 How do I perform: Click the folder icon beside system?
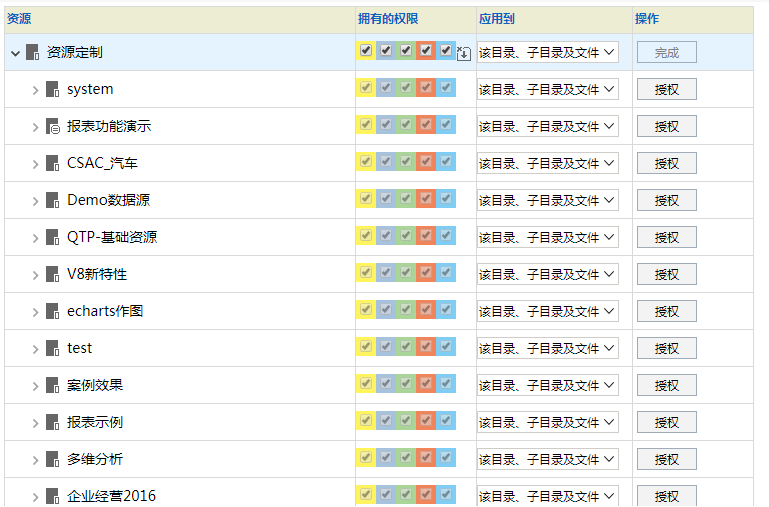point(52,89)
